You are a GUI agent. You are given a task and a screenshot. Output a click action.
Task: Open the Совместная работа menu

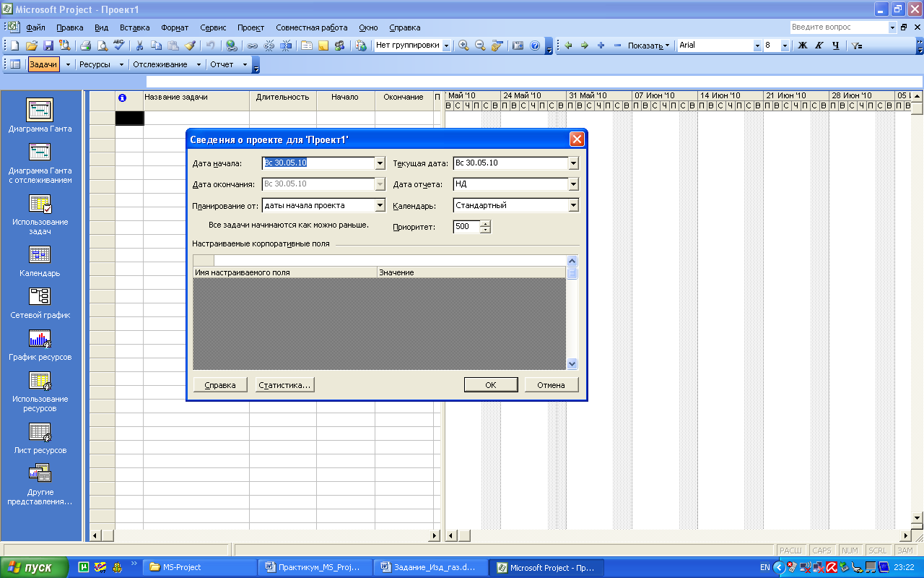pos(312,27)
